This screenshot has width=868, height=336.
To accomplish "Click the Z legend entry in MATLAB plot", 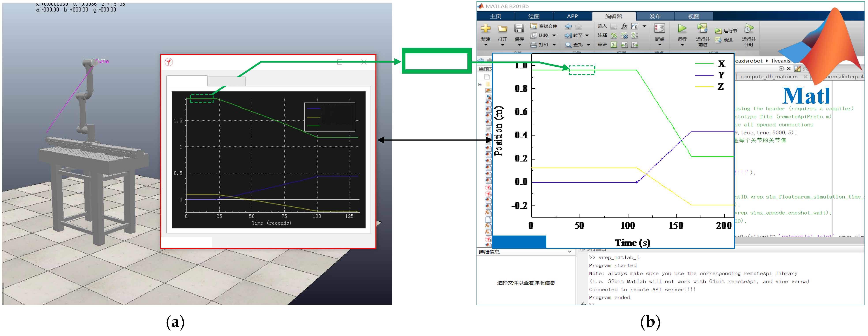I will click(x=710, y=87).
